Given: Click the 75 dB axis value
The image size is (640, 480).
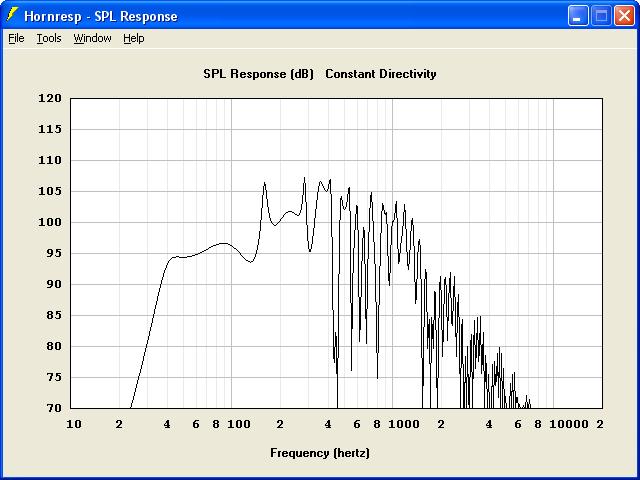Looking at the screenshot, I should [x=54, y=378].
